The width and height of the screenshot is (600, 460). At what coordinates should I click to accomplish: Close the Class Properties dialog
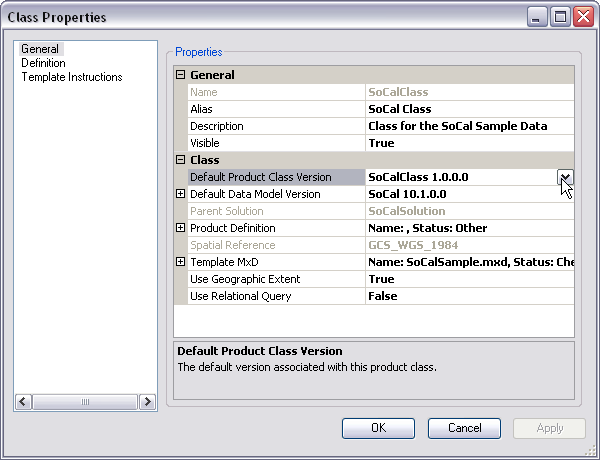582,16
